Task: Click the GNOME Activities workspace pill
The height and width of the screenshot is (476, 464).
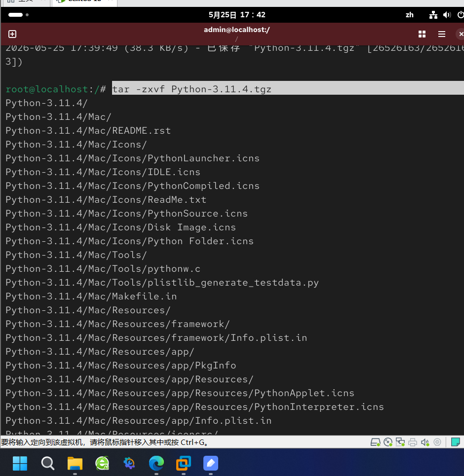Action: pos(15,15)
